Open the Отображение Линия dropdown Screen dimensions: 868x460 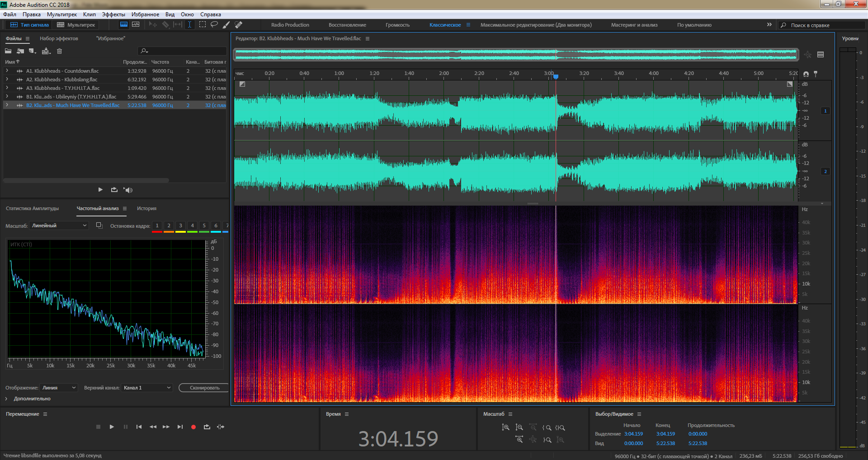click(59, 388)
